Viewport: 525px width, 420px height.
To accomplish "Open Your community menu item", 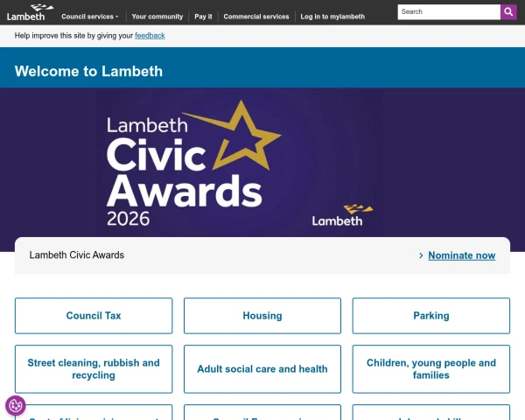I will coord(157,17).
